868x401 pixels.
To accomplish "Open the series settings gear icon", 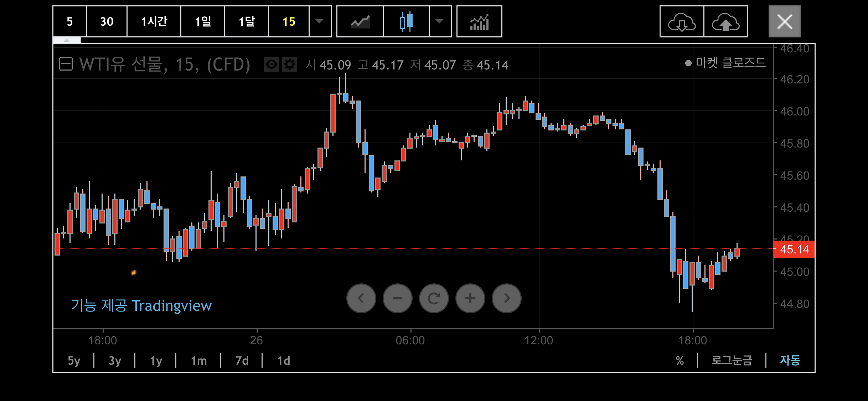I will (x=290, y=65).
